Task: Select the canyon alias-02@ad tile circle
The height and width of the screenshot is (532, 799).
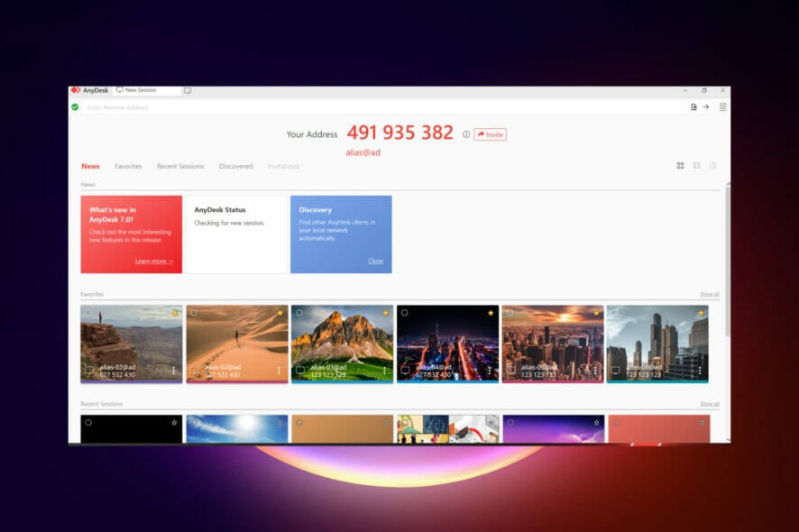Action: pos(88,313)
